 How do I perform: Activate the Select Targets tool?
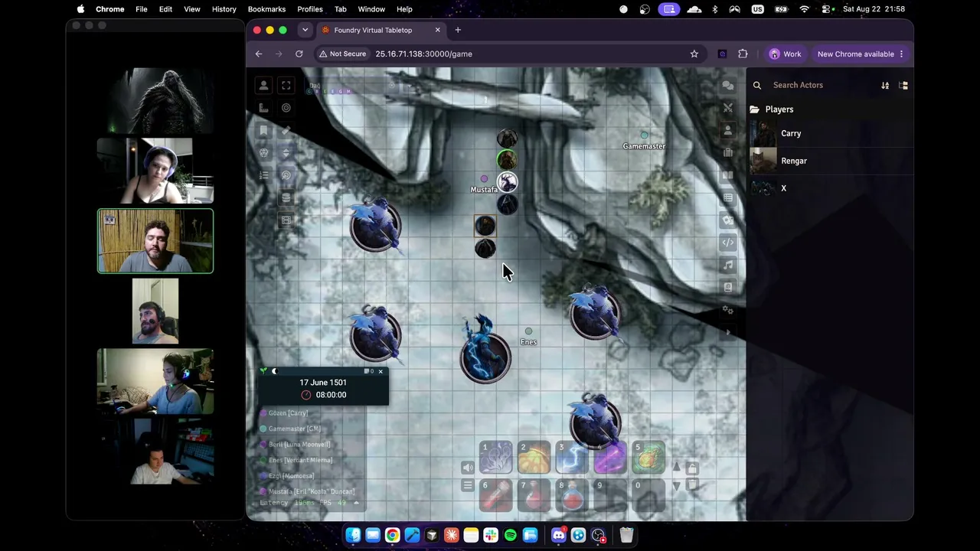(286, 108)
